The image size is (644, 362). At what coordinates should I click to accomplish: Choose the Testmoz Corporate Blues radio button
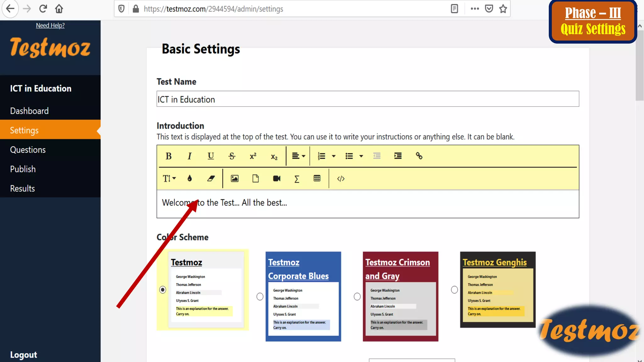coord(260,296)
